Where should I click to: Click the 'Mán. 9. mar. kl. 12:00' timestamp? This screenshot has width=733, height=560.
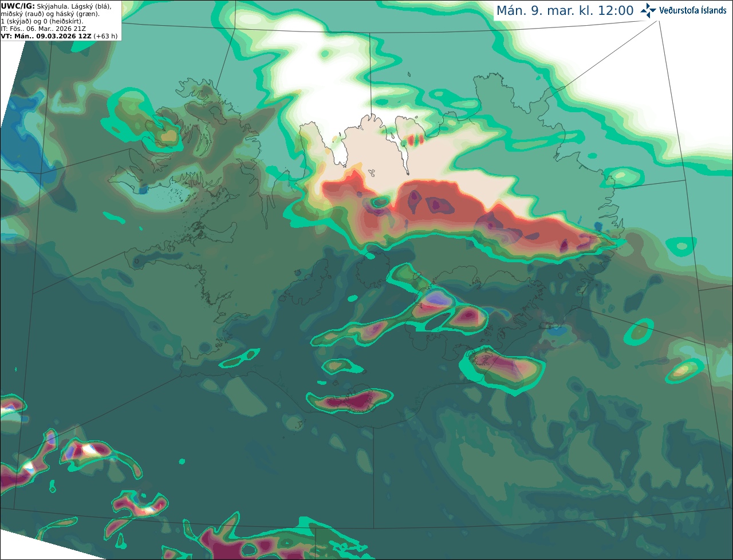point(565,11)
